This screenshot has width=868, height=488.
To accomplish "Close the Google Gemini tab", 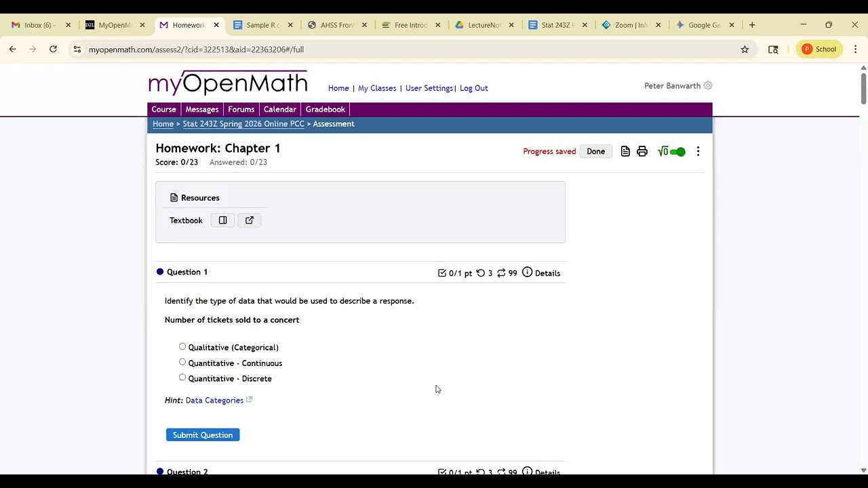I will tap(732, 25).
